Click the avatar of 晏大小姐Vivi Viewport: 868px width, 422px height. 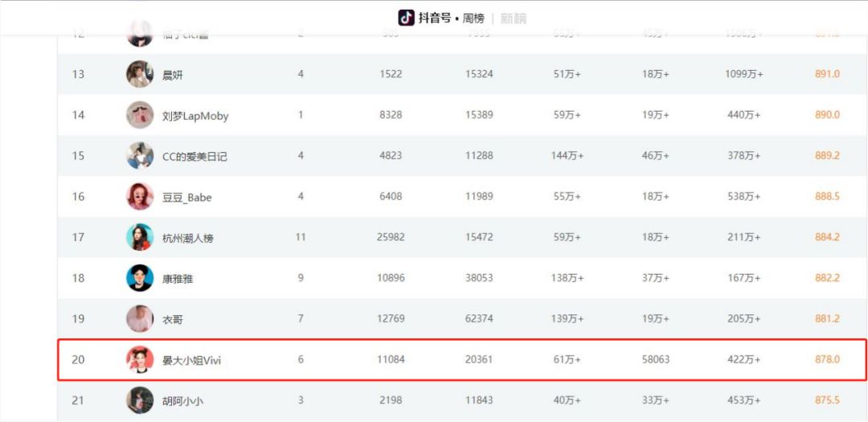click(x=140, y=360)
